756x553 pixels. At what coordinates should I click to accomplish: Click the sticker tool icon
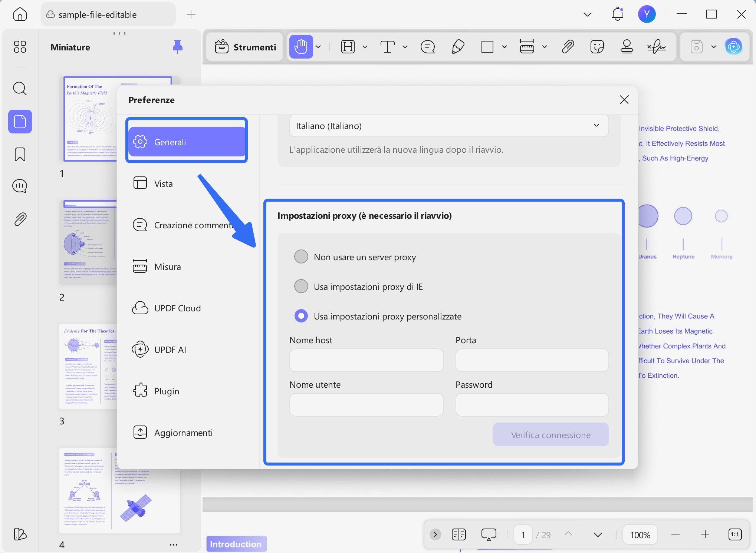pos(597,47)
